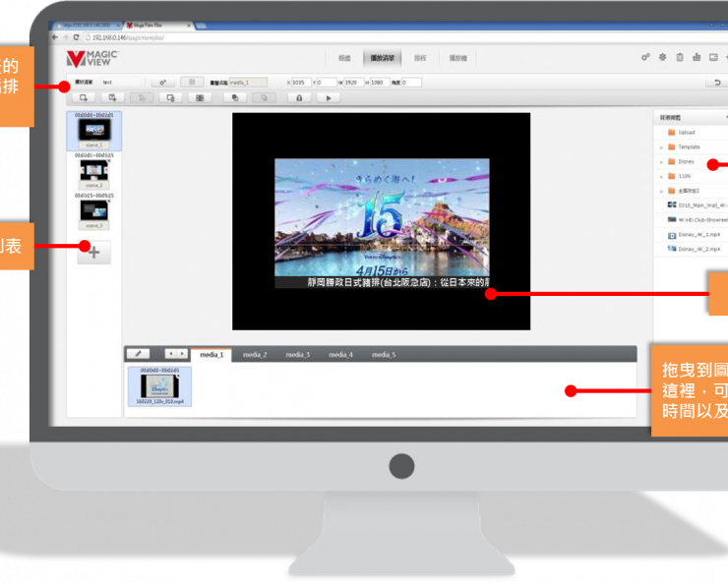Click the greyed save icon button

(191, 83)
